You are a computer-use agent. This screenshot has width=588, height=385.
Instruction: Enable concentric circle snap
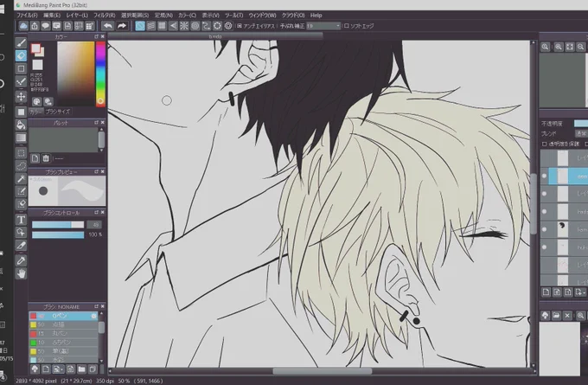pos(195,26)
